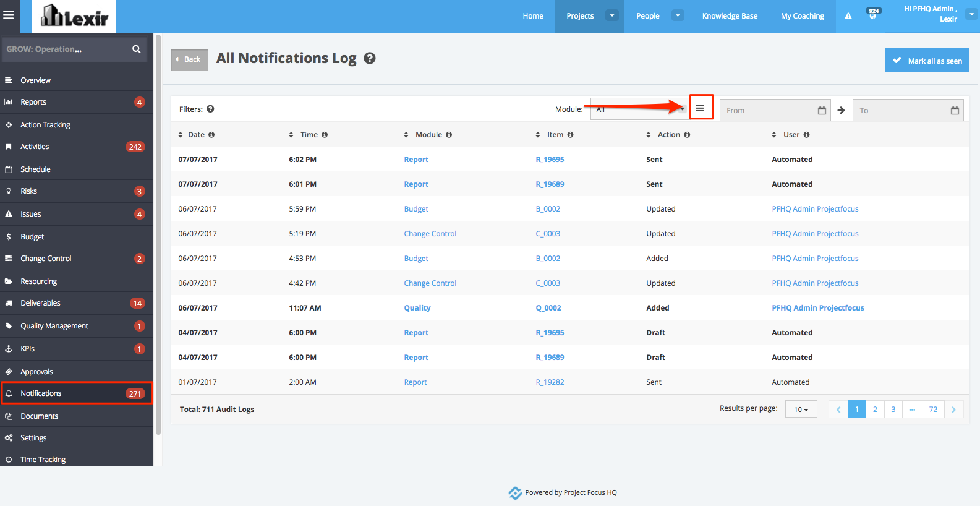Go to next page arrow
The height and width of the screenshot is (506, 980).
953,410
